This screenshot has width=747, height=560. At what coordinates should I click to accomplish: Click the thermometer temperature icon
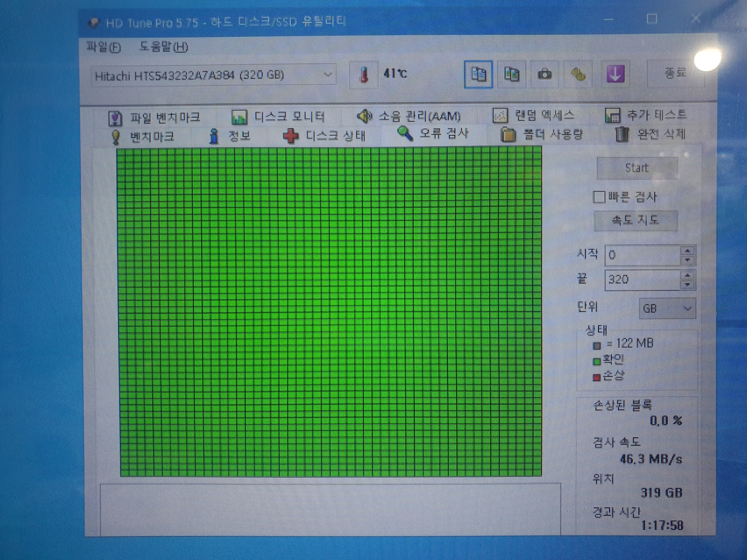(x=364, y=74)
